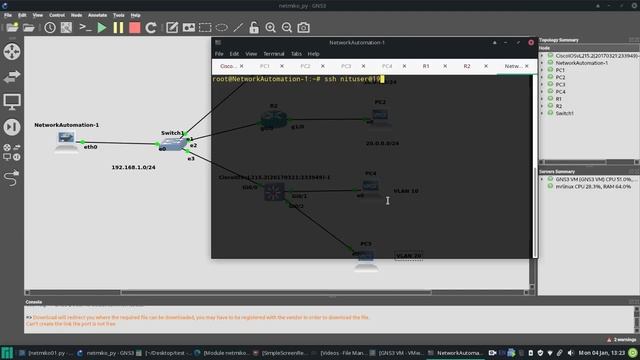
Task: Expand PC4 node in Topology Summary
Action: 542,92
